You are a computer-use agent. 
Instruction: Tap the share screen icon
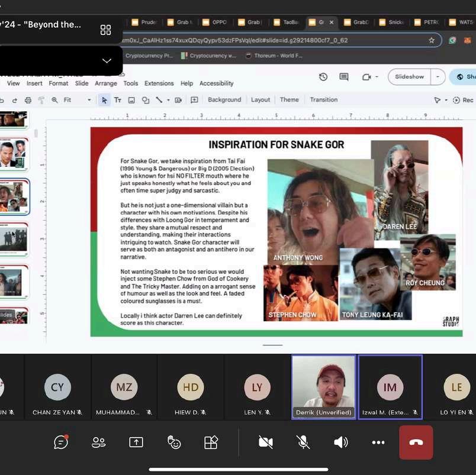[x=136, y=442]
